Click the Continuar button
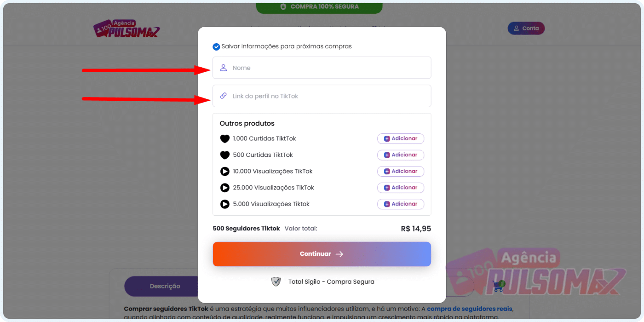 [x=322, y=254]
